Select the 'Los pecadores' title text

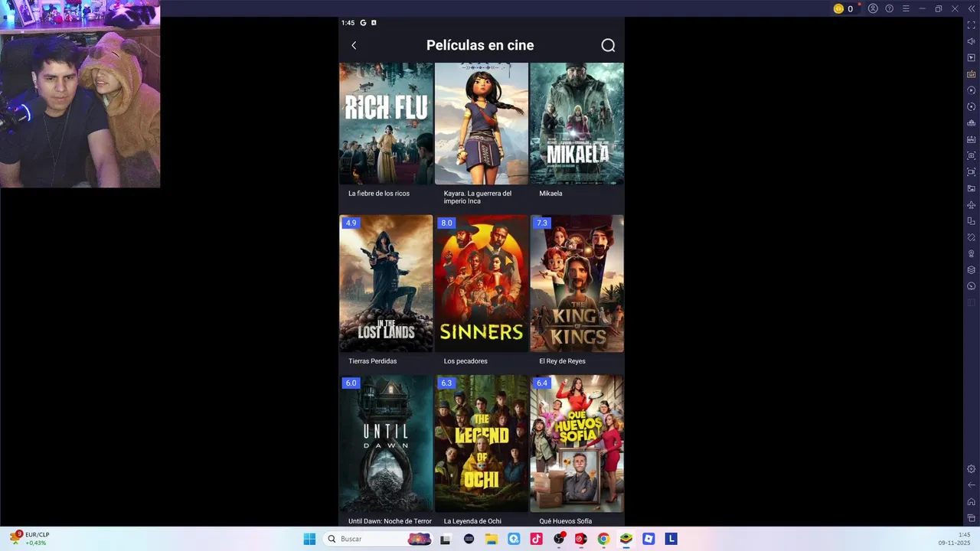(x=465, y=361)
